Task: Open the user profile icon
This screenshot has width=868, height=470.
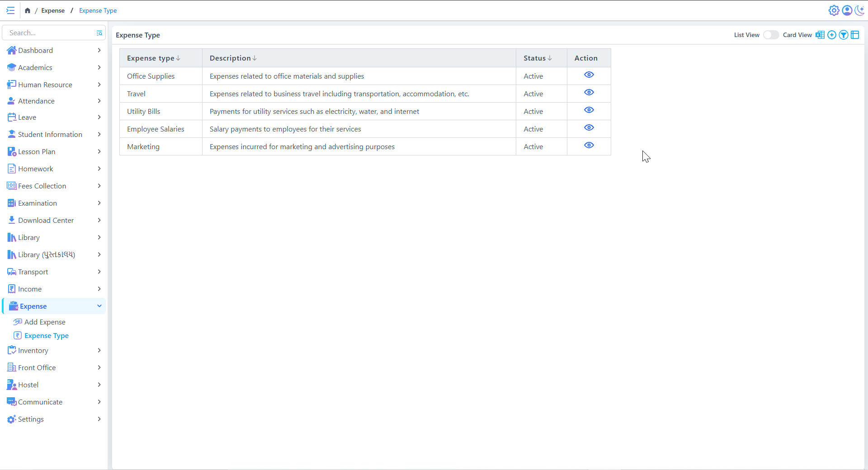Action: coord(847,10)
